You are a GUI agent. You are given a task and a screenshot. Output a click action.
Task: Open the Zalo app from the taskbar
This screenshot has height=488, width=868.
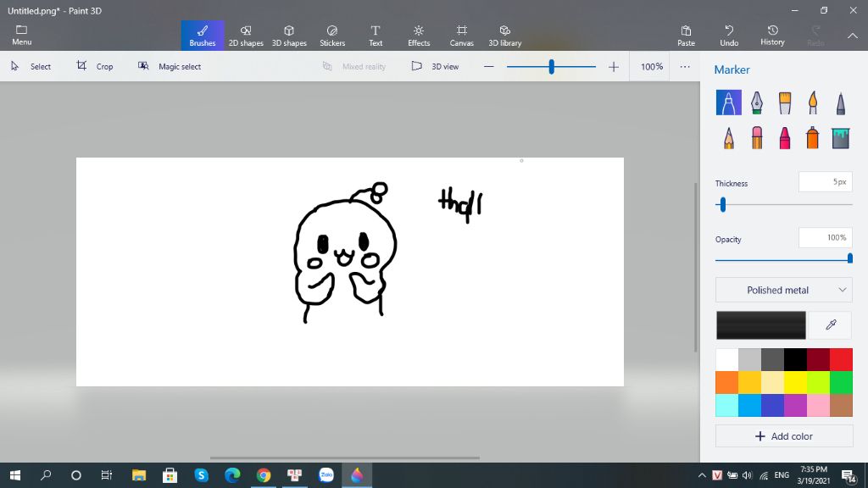[326, 475]
